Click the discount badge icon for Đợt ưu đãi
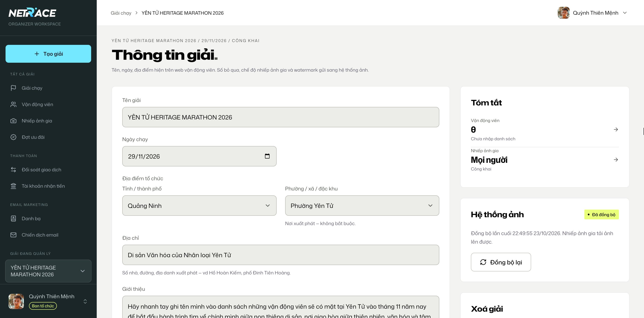Screen dimensions: 644x318 click(x=13, y=137)
